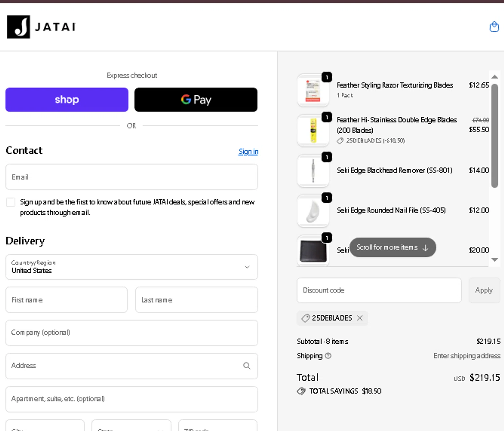Click Scroll for more items button
Image resolution: width=504 pixels, height=431 pixels.
point(393,247)
